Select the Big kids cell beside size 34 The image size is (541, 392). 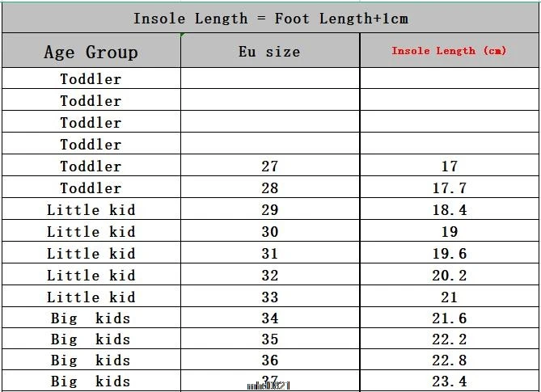(x=91, y=318)
